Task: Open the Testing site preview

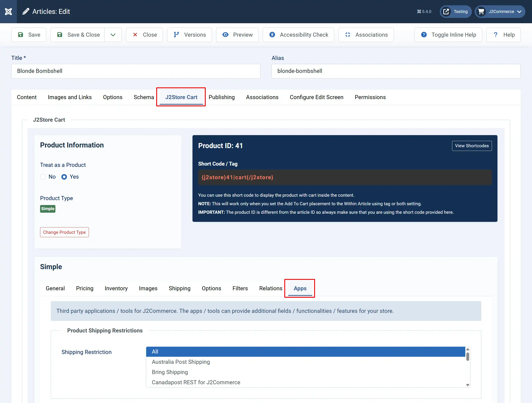Action: point(455,12)
